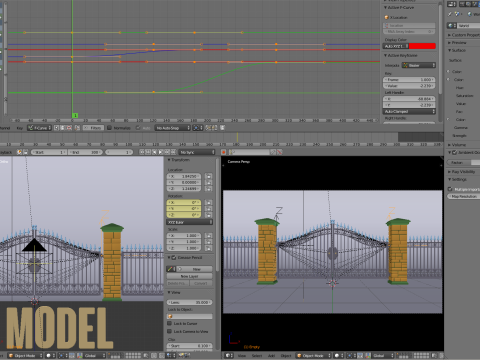Toggle Multiple Importance checkbox in Settings
Viewport: 480px width, 360px height.
point(450,189)
